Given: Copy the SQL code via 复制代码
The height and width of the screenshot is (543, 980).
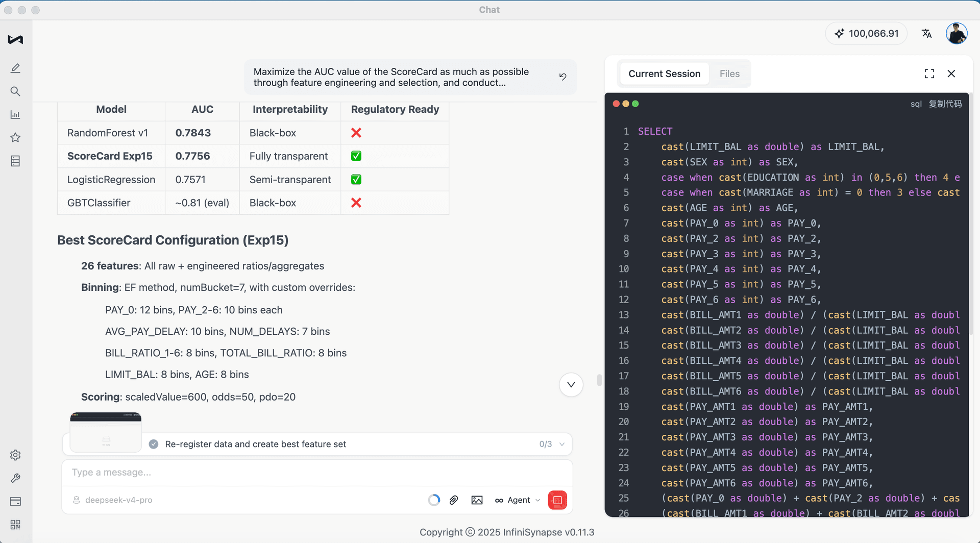Looking at the screenshot, I should [945, 104].
